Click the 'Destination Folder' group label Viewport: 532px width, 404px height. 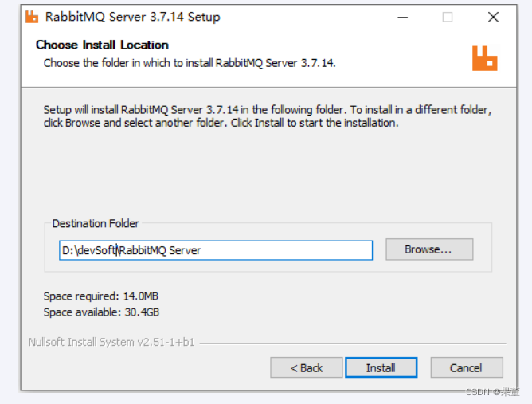96,224
